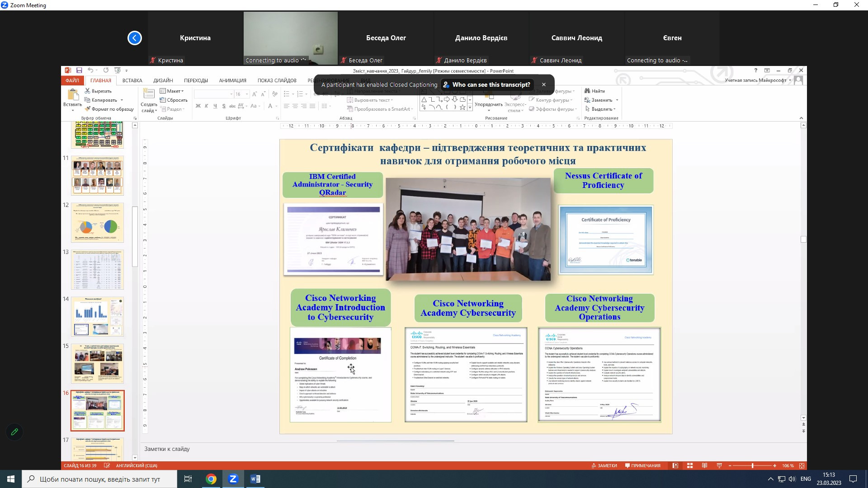
Task: Click the notes field 'Заметки к слайду'
Action: pos(167,449)
